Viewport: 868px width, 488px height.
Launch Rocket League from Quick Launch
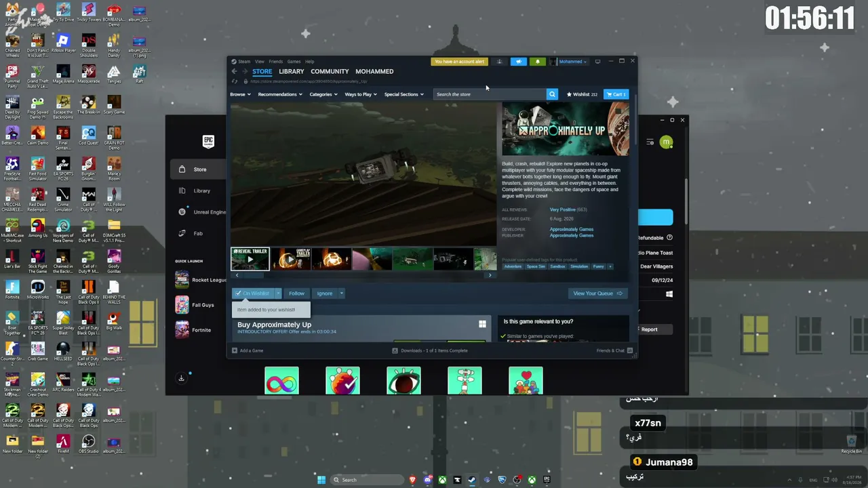[201, 280]
